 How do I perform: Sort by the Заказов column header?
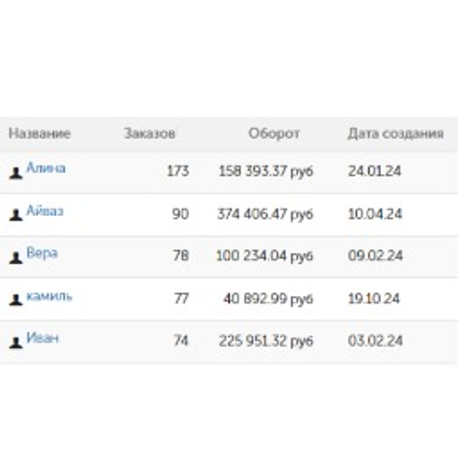click(x=150, y=134)
